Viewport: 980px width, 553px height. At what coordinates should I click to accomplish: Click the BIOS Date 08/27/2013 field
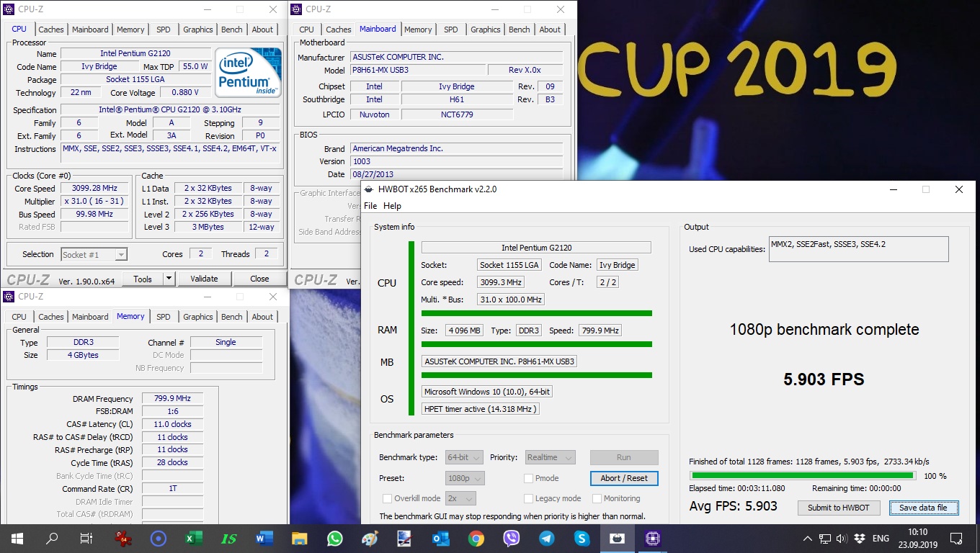tap(457, 174)
